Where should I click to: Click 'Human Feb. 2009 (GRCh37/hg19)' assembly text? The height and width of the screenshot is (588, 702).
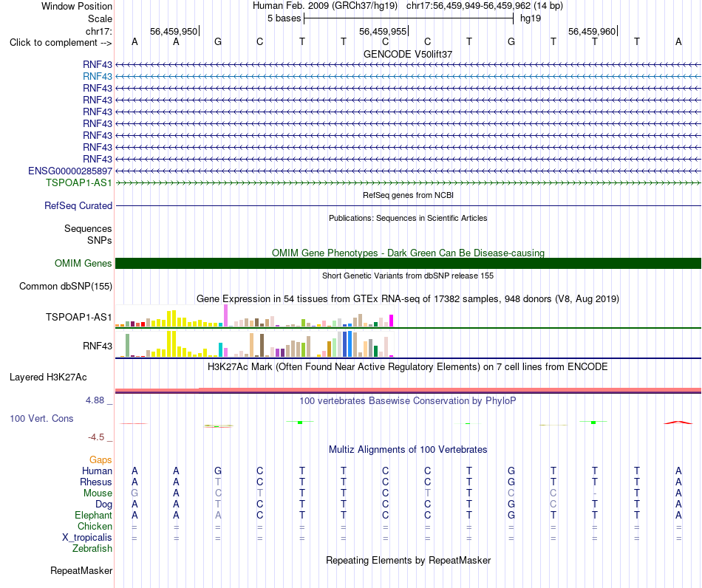point(325,6)
